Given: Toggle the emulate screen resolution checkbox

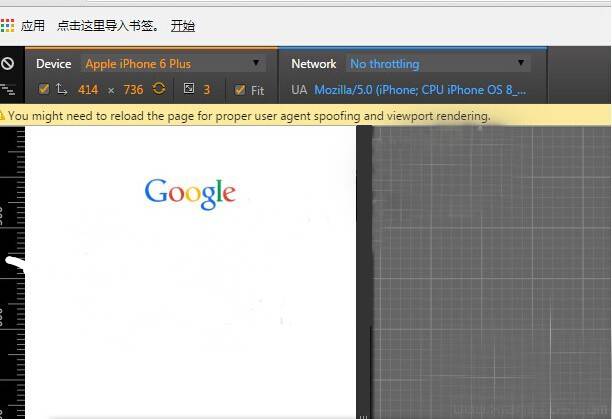Looking at the screenshot, I should pyautogui.click(x=44, y=89).
